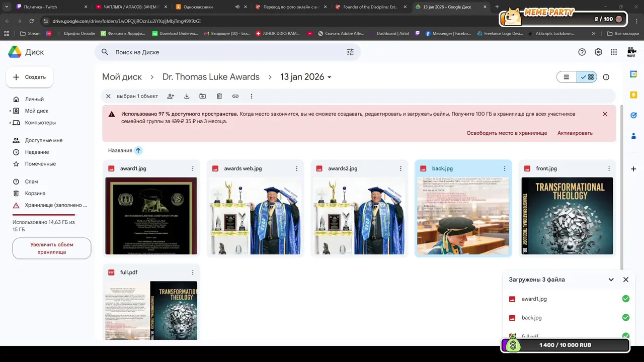
Task: Open Home (Личный) in sidebar
Action: pos(34,99)
